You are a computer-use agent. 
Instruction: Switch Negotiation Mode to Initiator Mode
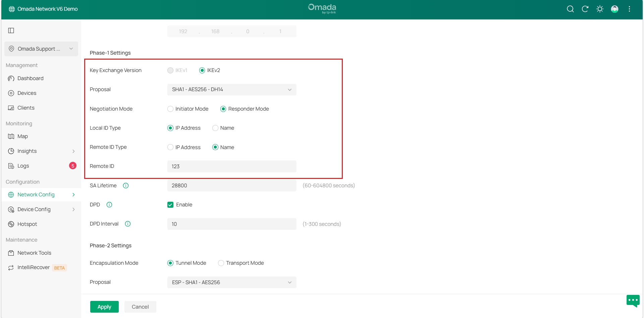tap(170, 109)
